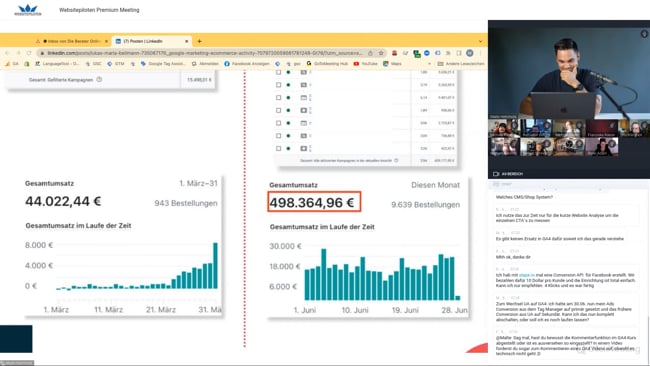Click the help icon beside Gefilterte Kampagnen
Screen dimensions: 650x366
pyautogui.click(x=99, y=79)
